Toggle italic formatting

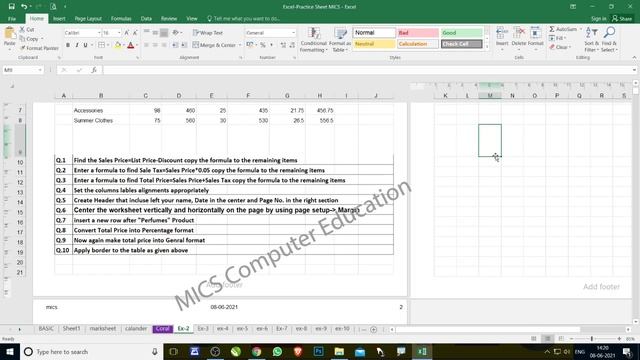(76, 45)
